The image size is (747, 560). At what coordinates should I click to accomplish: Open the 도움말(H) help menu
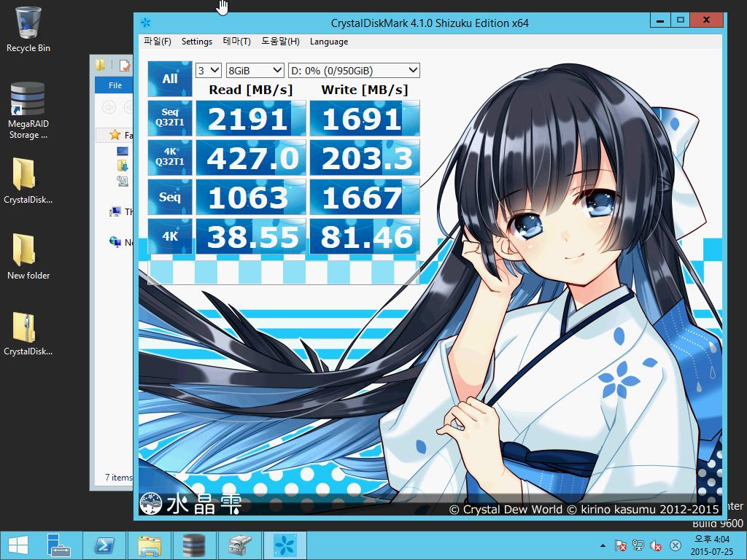point(280,42)
